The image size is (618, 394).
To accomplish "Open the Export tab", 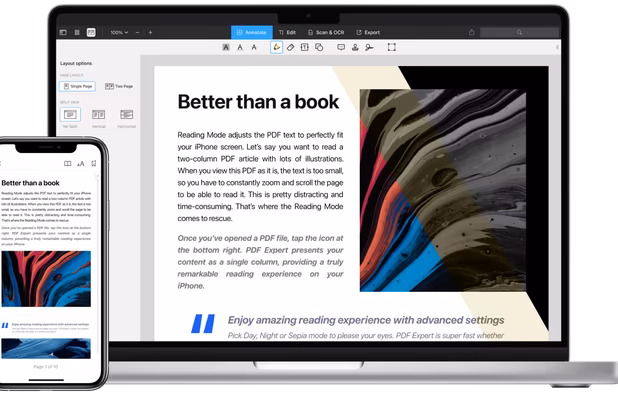I will pos(368,32).
